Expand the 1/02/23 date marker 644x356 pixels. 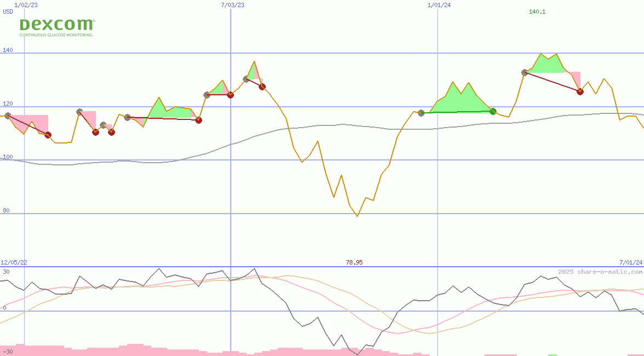coord(25,5)
